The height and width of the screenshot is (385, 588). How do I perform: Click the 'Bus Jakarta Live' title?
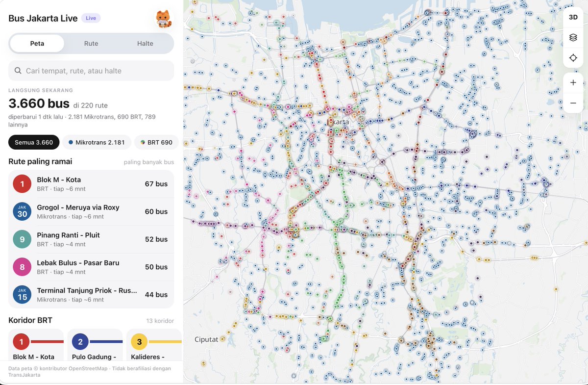click(43, 18)
